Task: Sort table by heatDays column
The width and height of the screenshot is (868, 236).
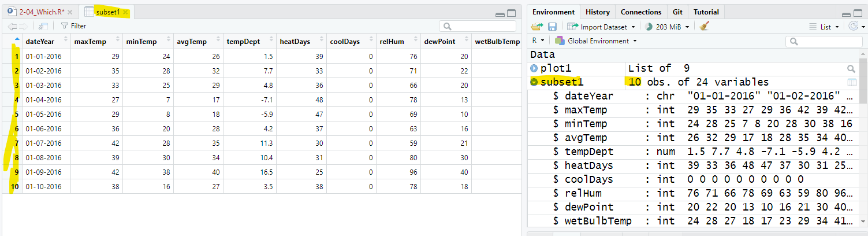Action: (x=301, y=41)
